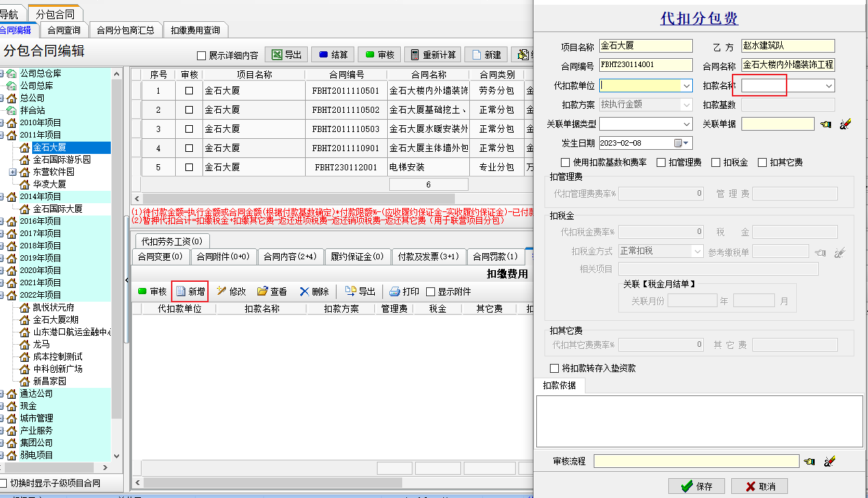Tick the 将扣款转存入垫资款 checkbox

tap(555, 368)
